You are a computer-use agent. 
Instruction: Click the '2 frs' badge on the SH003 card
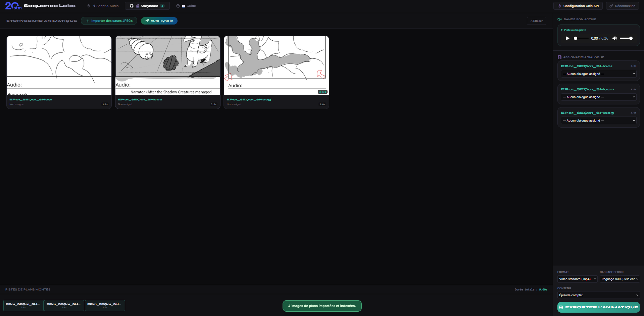tap(323, 92)
